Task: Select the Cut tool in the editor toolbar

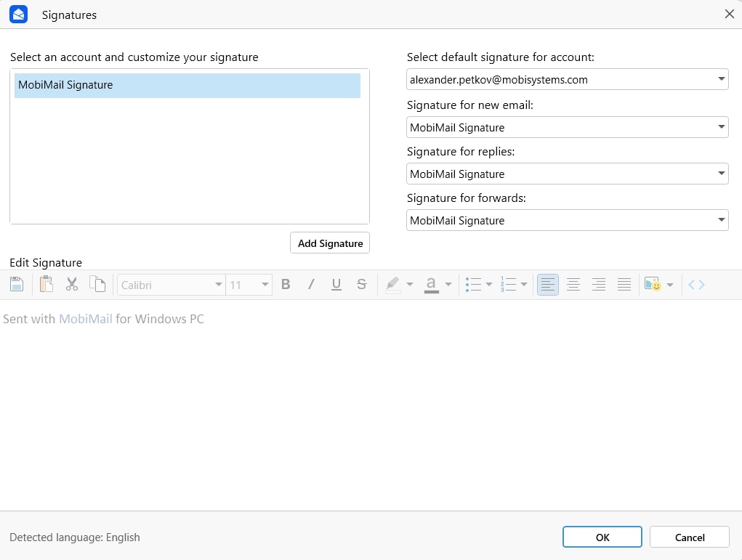Action: [71, 284]
